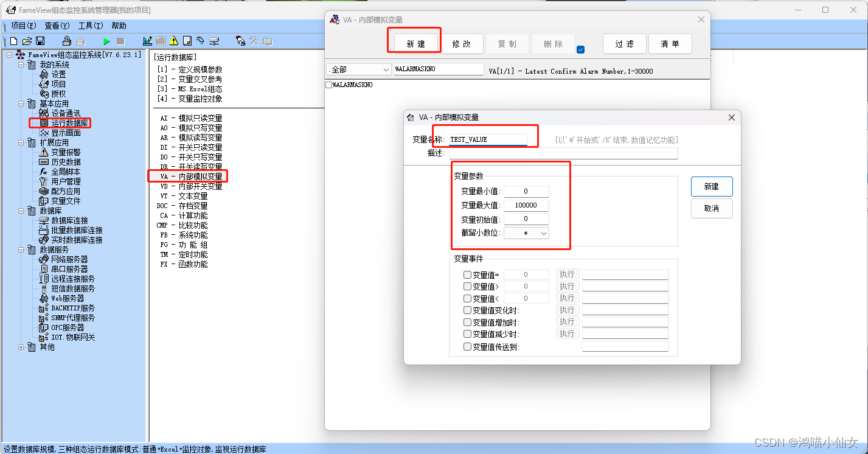Viewport: 868px width, 454px height.
Task: Click the 取消 button in the dialog
Action: pos(711,208)
